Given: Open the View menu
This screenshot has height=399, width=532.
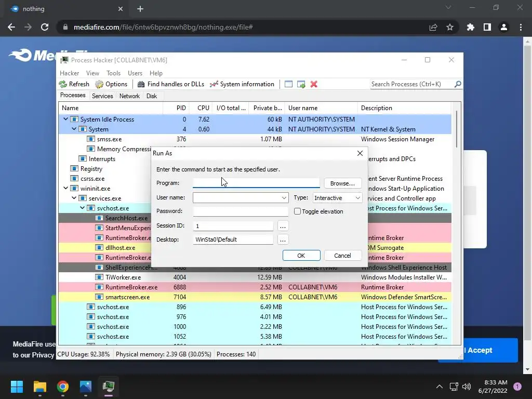Looking at the screenshot, I should [92, 73].
